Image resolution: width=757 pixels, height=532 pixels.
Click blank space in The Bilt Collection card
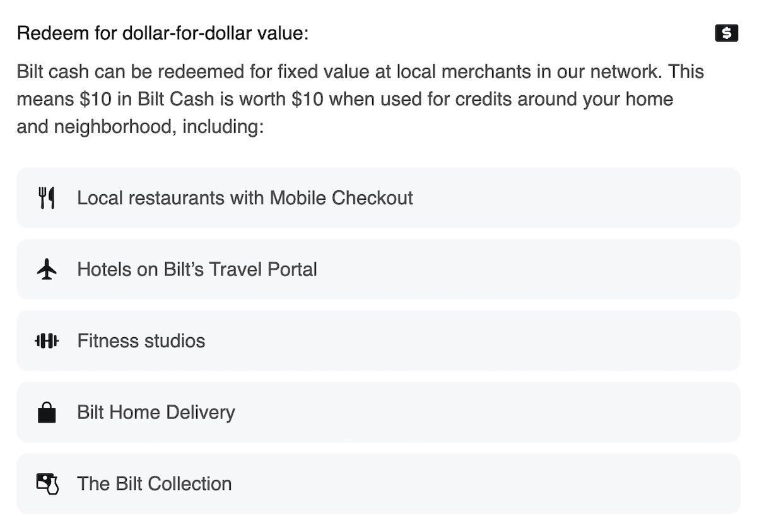coord(492,484)
